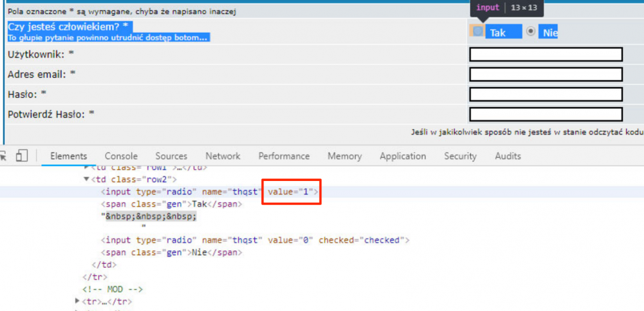Toggle the device toolbar icon in DevTools
644x311 pixels.
tap(22, 156)
